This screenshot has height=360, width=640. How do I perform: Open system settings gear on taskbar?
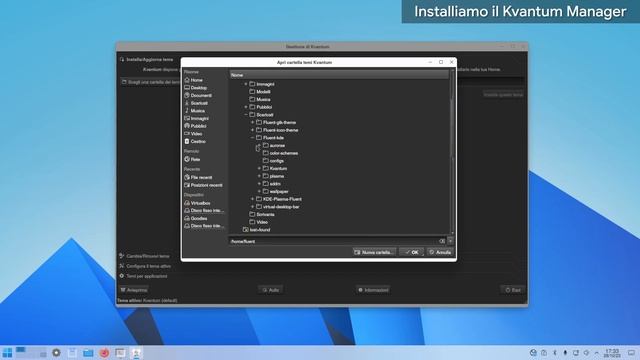click(x=56, y=353)
